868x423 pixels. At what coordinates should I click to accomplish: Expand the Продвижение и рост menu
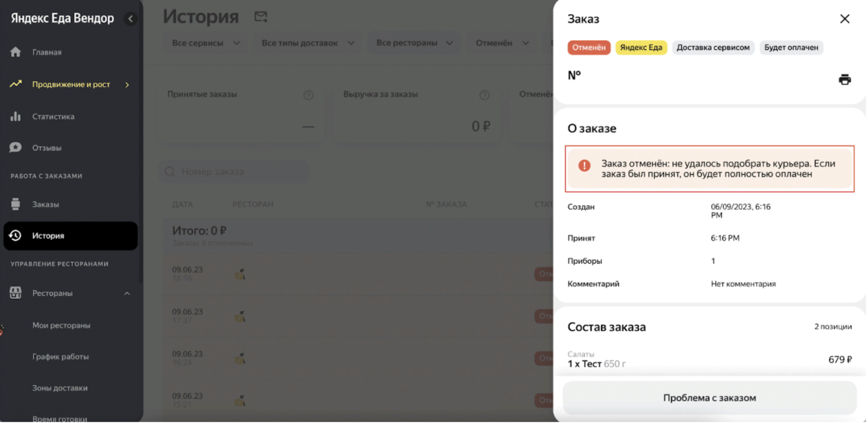(x=127, y=85)
